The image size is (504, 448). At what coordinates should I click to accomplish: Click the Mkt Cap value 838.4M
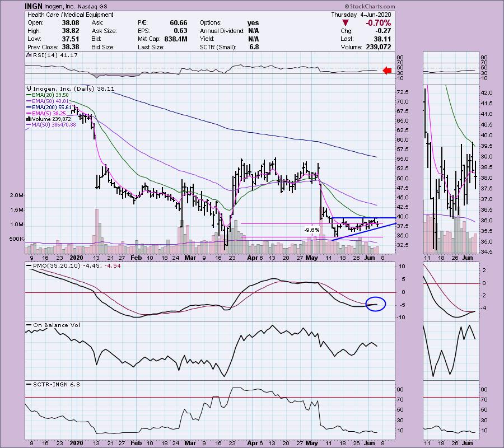point(175,39)
